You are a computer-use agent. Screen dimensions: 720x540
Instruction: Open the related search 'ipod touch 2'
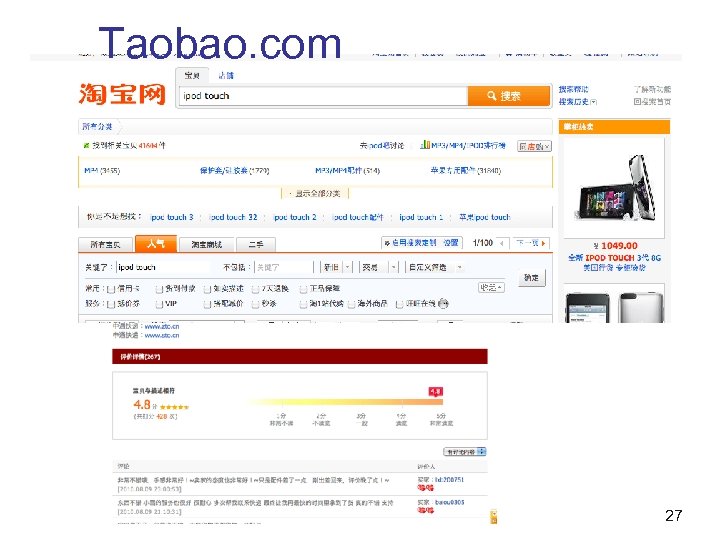coord(294,217)
